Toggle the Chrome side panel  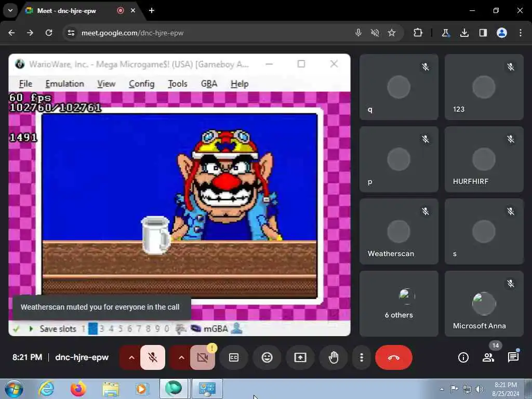coord(483,33)
